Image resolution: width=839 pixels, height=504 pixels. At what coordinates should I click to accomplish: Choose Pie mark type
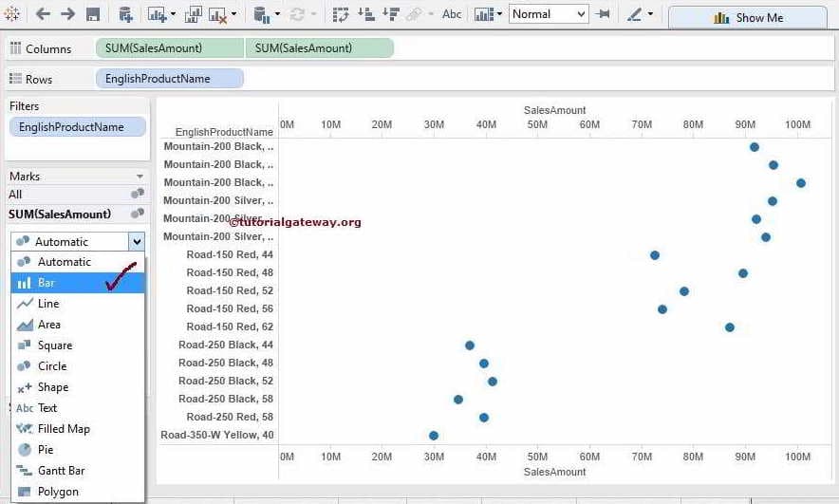tap(78, 450)
